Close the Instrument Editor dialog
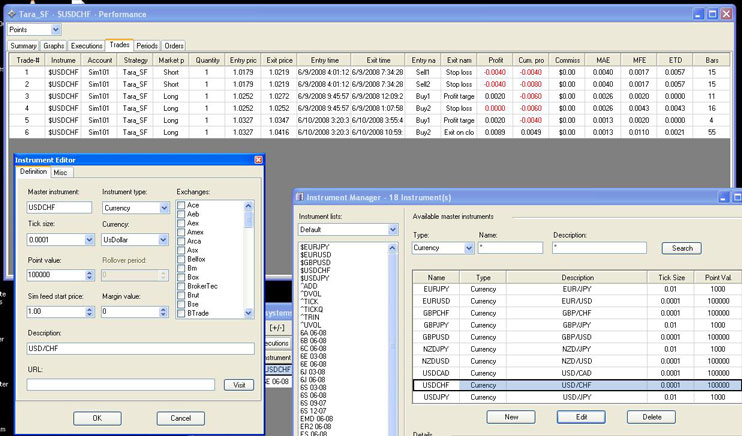The image size is (742, 436). coord(258,160)
